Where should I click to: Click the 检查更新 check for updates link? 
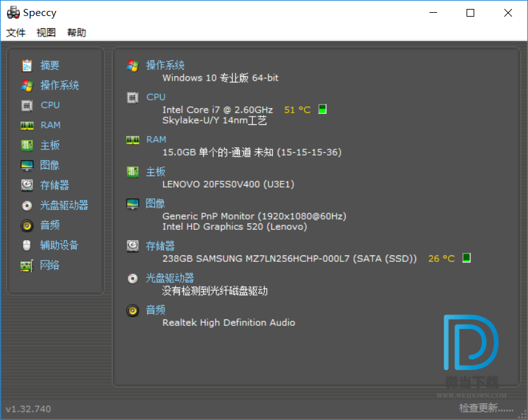pyautogui.click(x=486, y=408)
